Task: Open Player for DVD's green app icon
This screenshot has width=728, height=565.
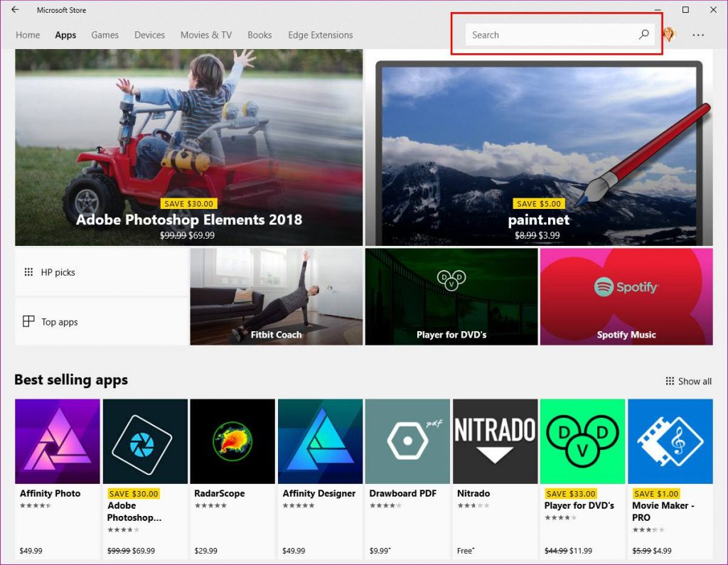Action: [583, 441]
